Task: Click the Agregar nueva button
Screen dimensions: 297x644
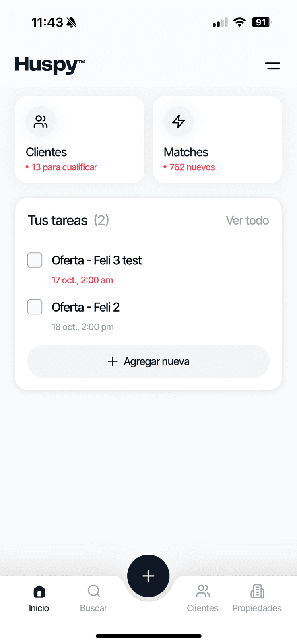Action: 148,361
